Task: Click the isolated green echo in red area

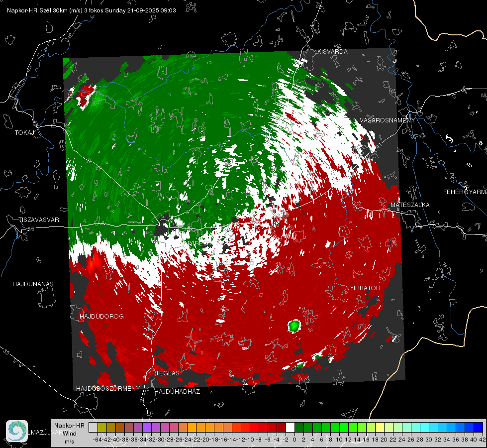Action: [x=294, y=326]
